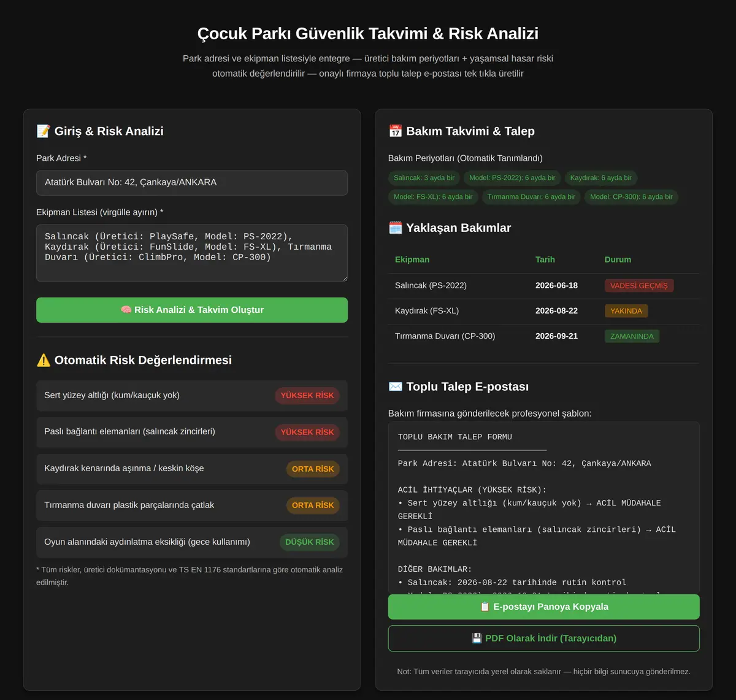736x700 pixels.
Task: Click the VADESİ GEÇMİŞ status badge
Action: [x=639, y=285]
